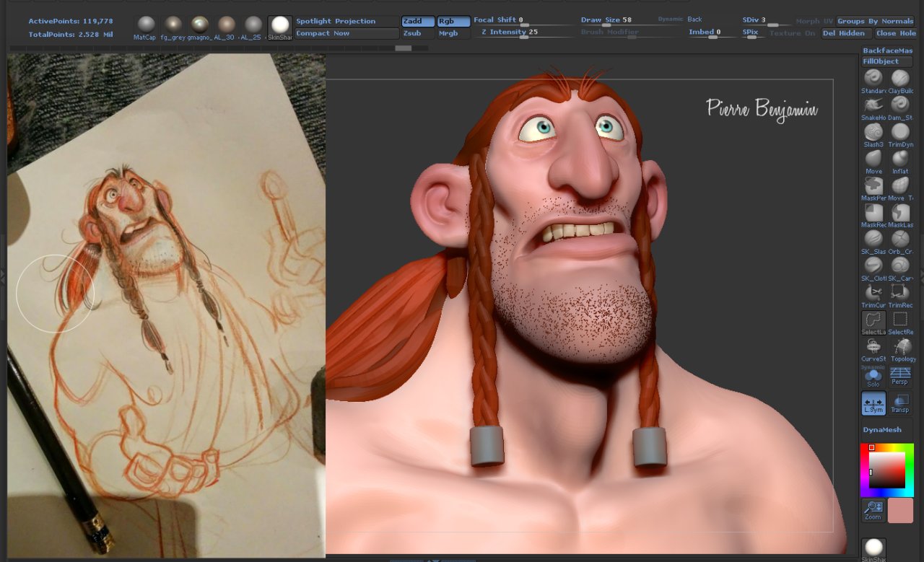Select the CurveStrapSnap brush
The image size is (924, 562).
click(873, 349)
